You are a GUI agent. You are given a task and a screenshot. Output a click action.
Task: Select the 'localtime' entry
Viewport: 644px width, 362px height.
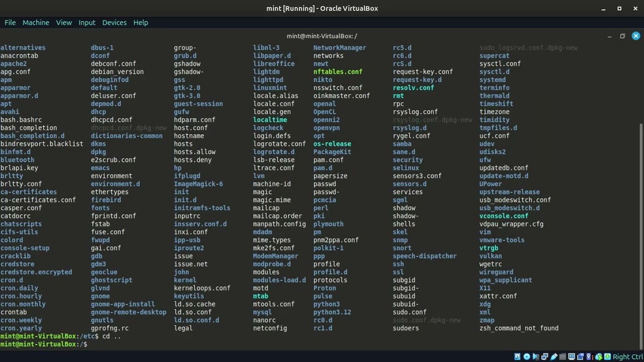[270, 120]
